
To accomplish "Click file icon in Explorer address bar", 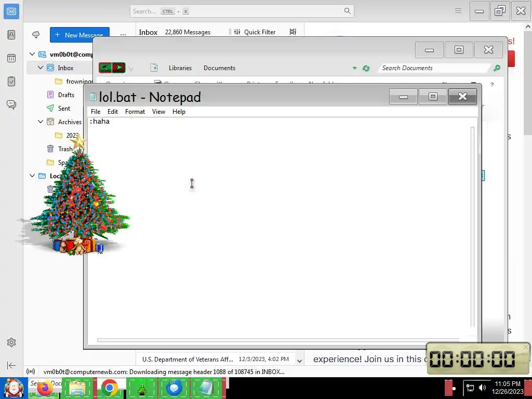I will pyautogui.click(x=154, y=68).
